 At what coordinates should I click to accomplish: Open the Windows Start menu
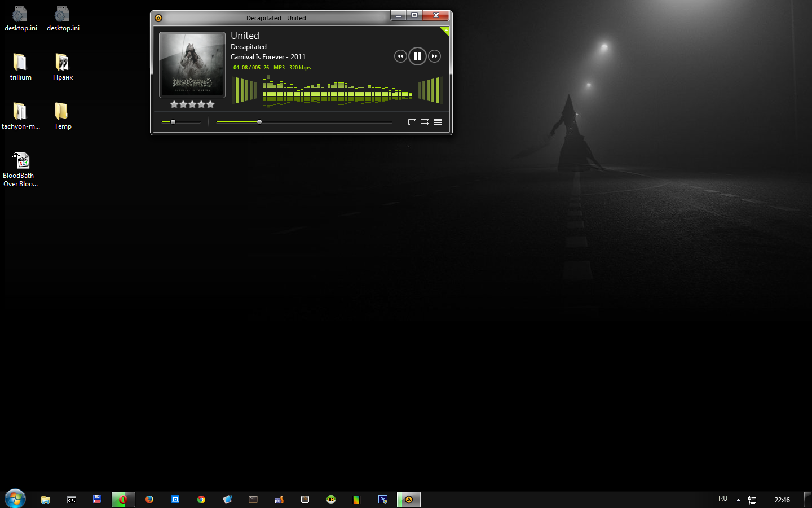[15, 499]
